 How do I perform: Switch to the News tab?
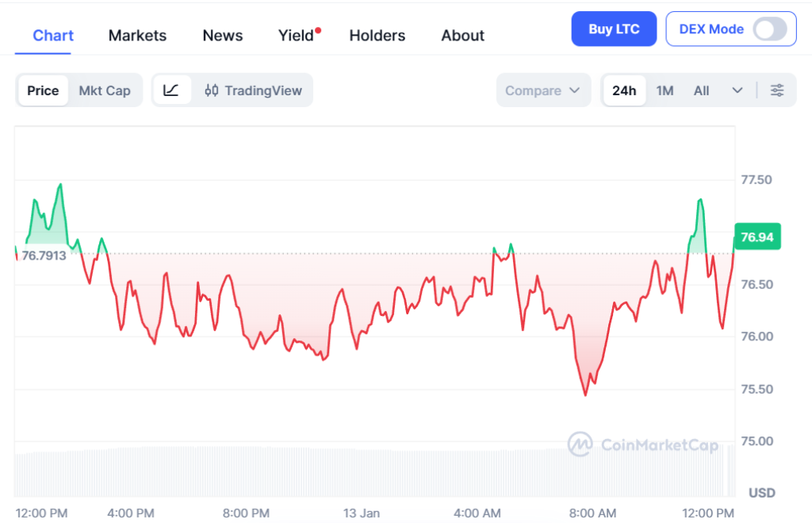click(x=223, y=36)
